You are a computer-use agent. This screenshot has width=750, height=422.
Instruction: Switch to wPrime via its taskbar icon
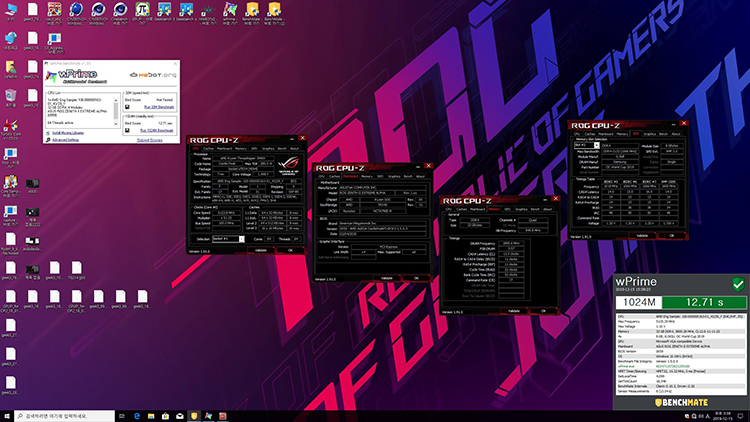[x=208, y=416]
